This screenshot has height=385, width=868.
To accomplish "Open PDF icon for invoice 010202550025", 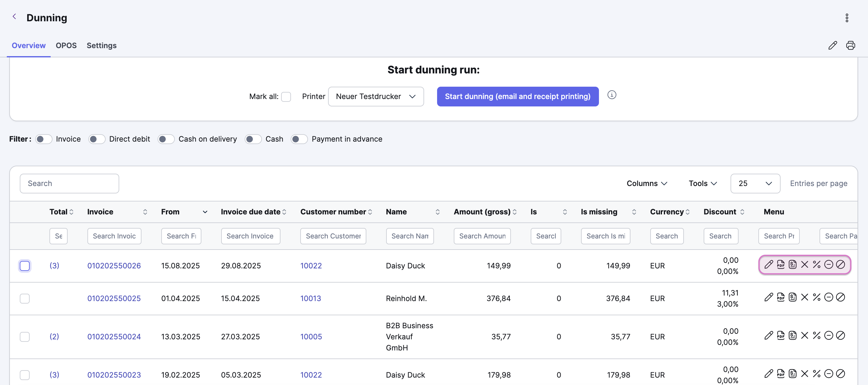I will [780, 297].
